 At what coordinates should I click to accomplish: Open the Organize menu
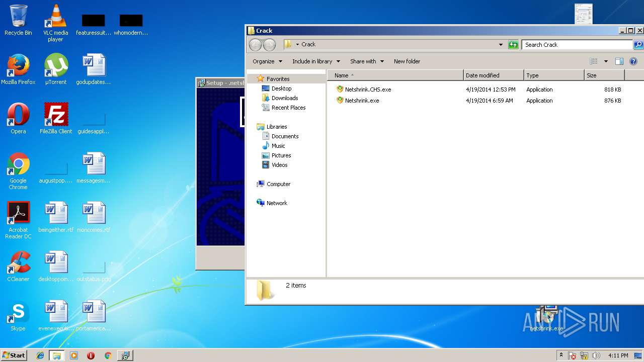tap(267, 61)
